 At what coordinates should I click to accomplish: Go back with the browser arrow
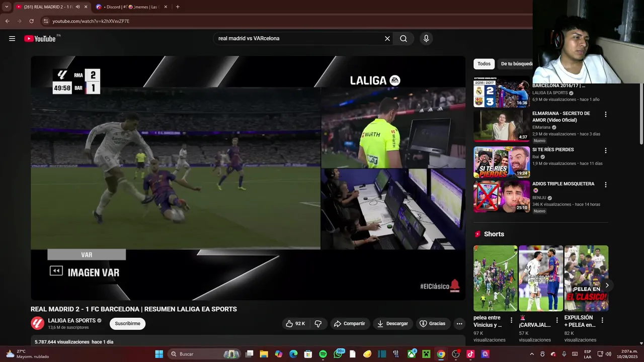(7, 21)
